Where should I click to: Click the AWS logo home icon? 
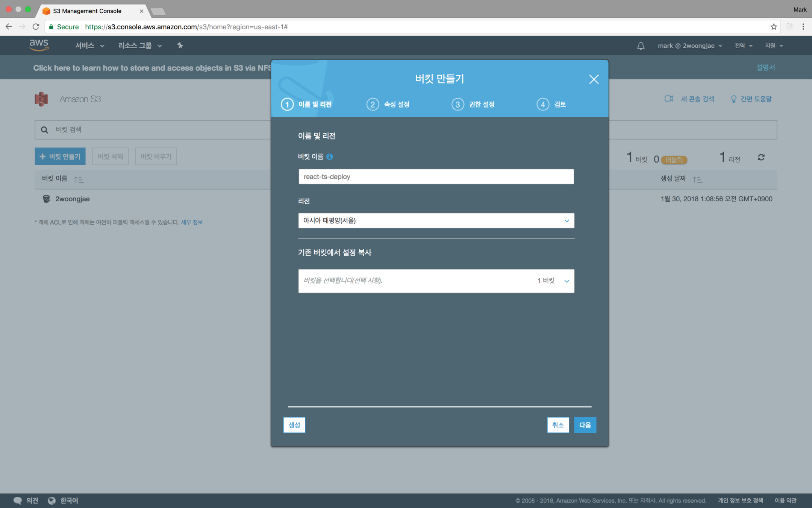[x=39, y=45]
